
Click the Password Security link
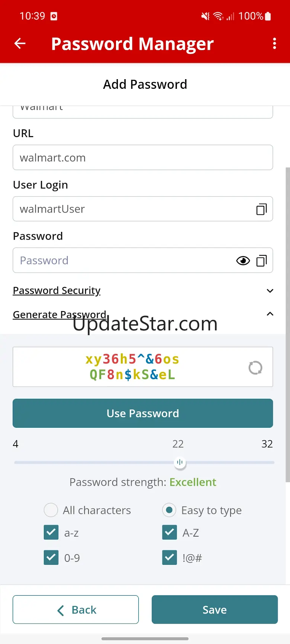click(x=57, y=291)
